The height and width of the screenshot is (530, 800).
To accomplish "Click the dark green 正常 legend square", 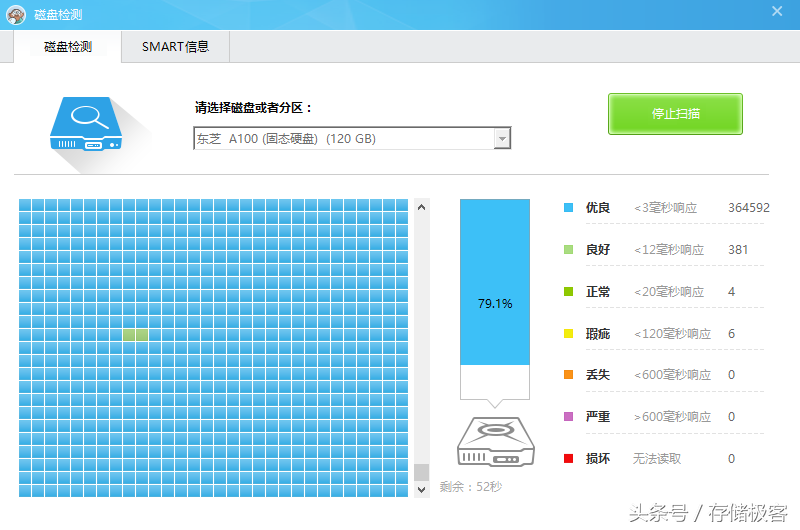I will pos(568,291).
